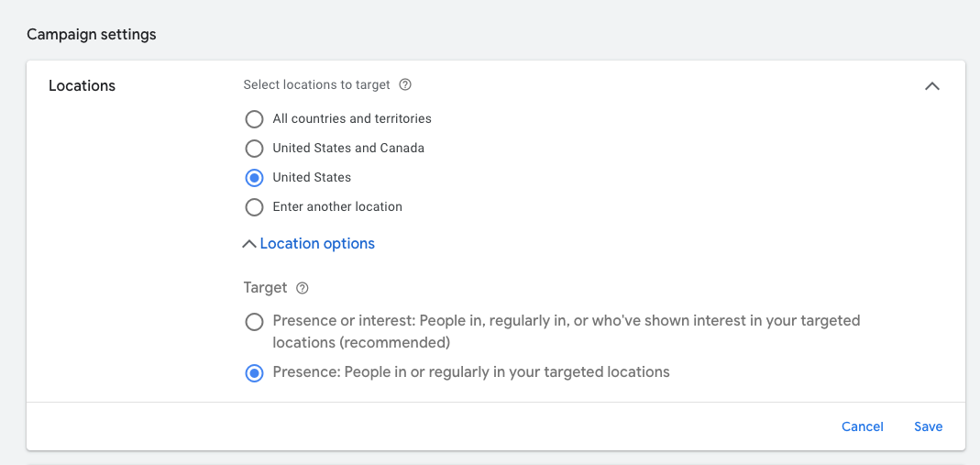Choose the United States and Canada radio circle
The image size is (980, 465).
coord(254,149)
